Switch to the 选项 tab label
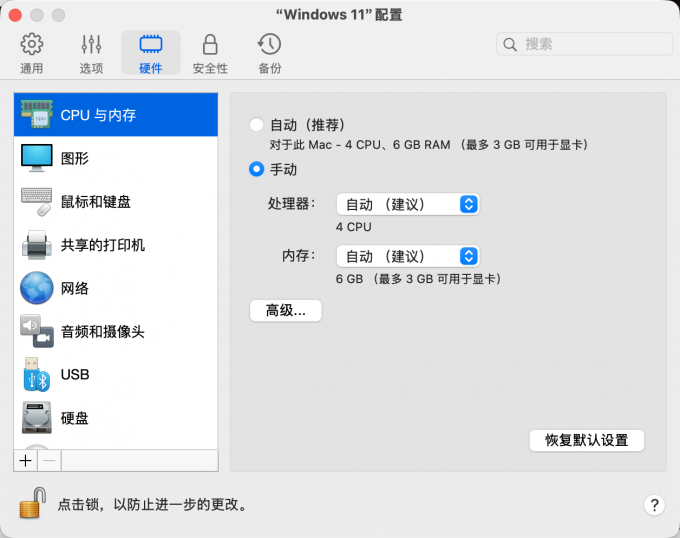This screenshot has width=680, height=538. 92,68
